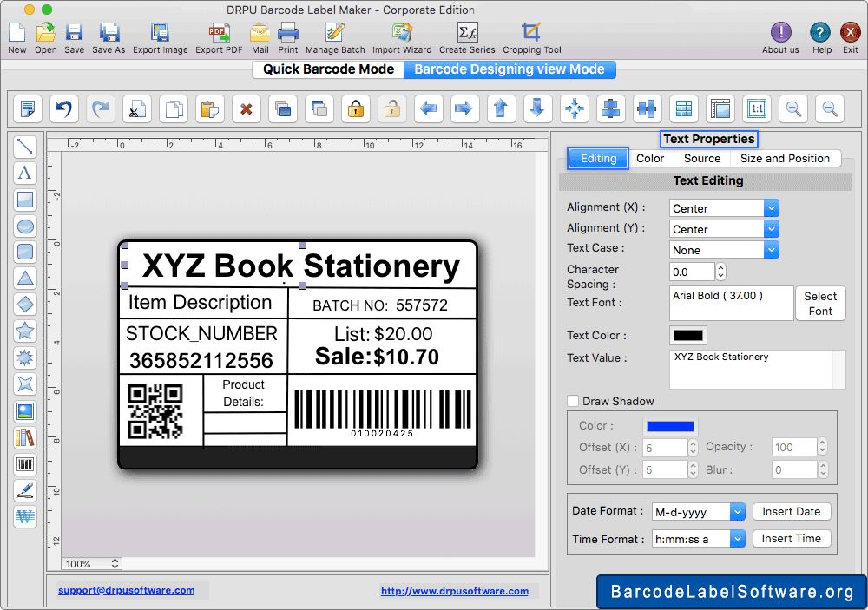Change canvas zoom percentage 100%
The height and width of the screenshot is (610, 868).
point(91,563)
